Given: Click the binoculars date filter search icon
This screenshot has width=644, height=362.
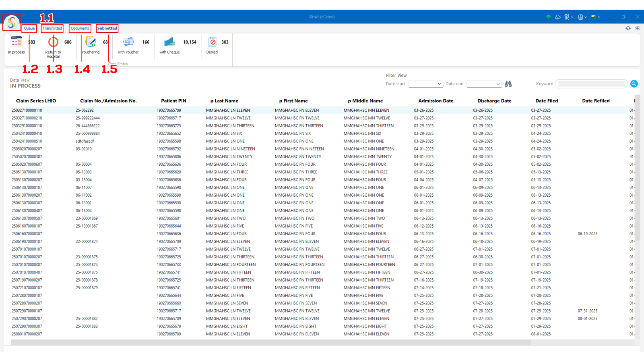Looking at the screenshot, I should [508, 84].
